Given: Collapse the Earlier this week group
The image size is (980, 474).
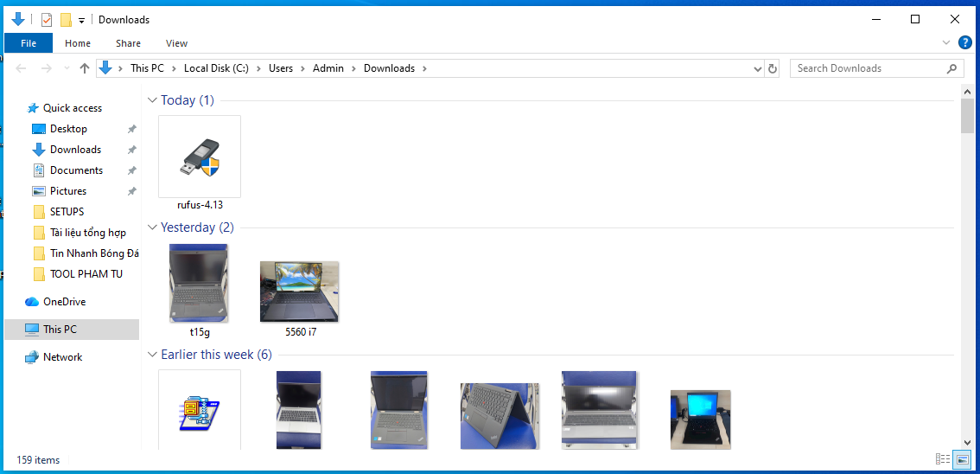Looking at the screenshot, I should click(153, 355).
